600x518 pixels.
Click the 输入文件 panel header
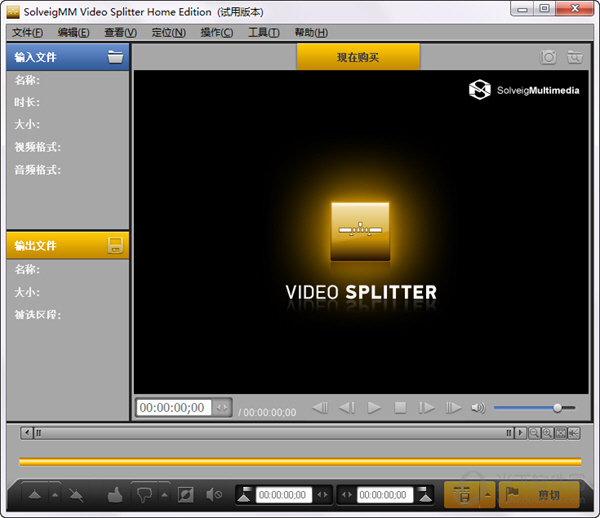[x=68, y=57]
